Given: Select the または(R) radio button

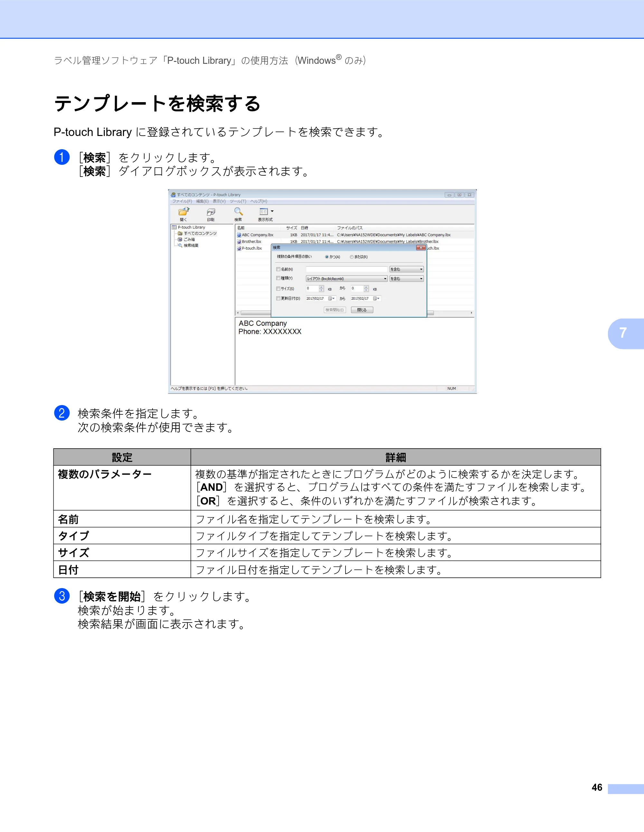Looking at the screenshot, I should (352, 257).
